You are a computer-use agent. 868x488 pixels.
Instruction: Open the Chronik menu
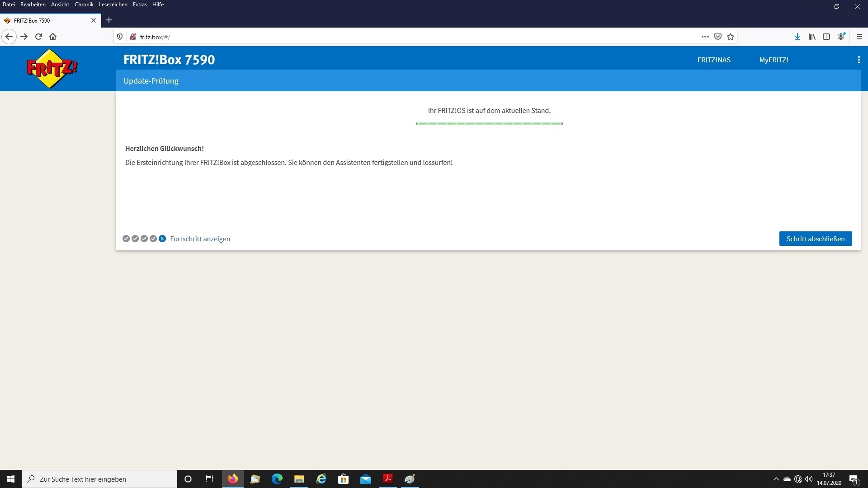coord(84,5)
